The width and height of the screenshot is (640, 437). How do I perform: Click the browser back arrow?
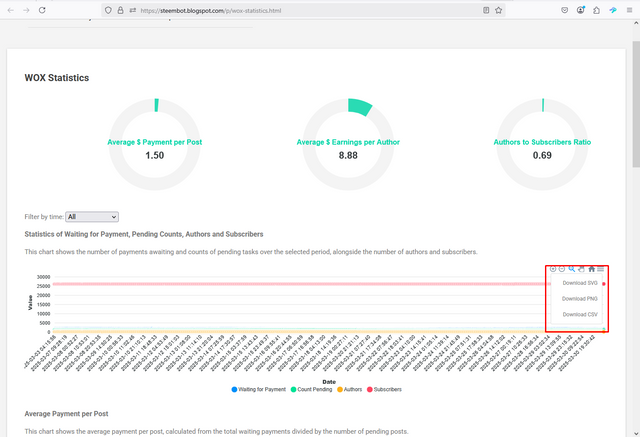[x=11, y=10]
